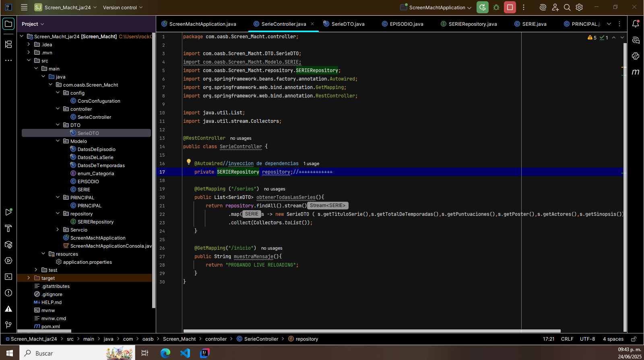
Task: Open the Build hammer tool window
Action: coord(8,228)
